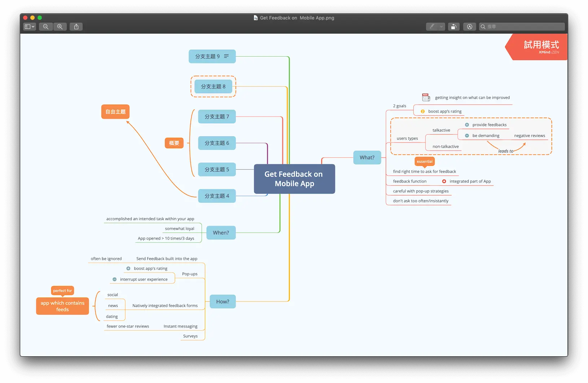
Task: Click the negative reviews topic
Action: click(530, 136)
